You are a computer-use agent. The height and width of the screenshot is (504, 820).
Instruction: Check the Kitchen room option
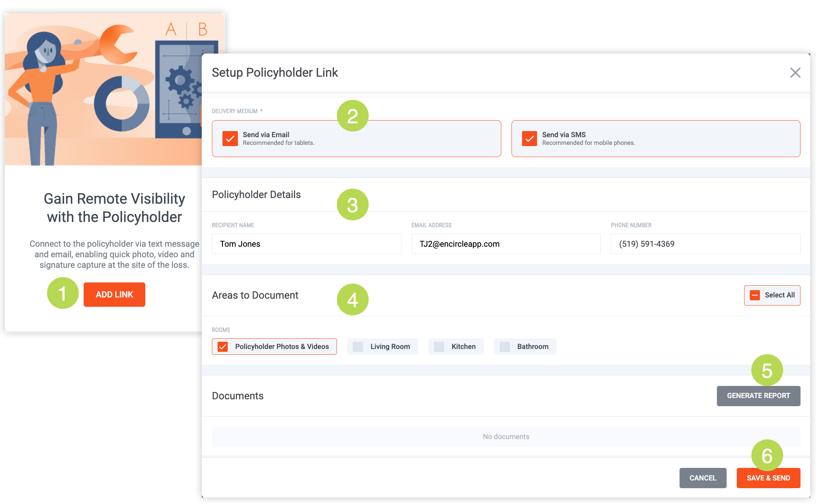439,347
